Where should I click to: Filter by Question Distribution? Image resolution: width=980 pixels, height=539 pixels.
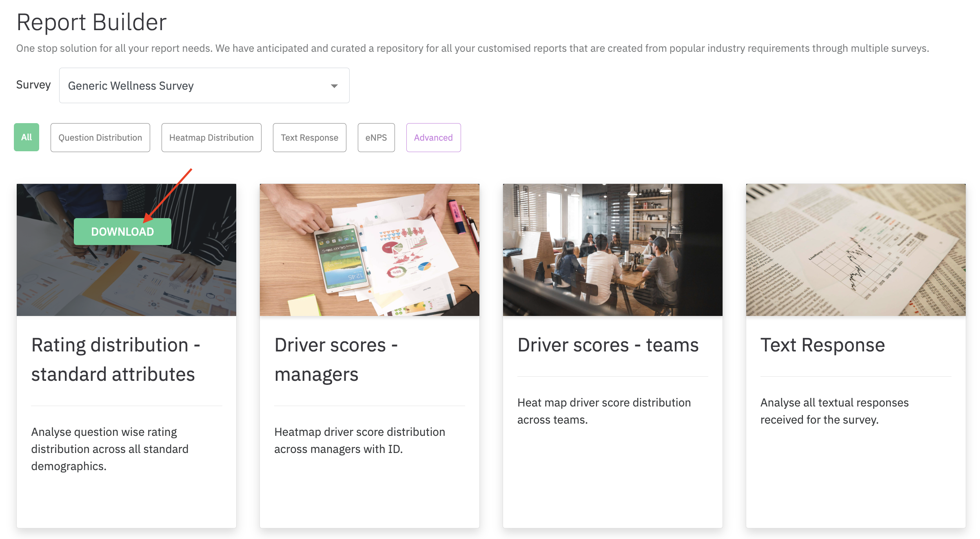100,138
